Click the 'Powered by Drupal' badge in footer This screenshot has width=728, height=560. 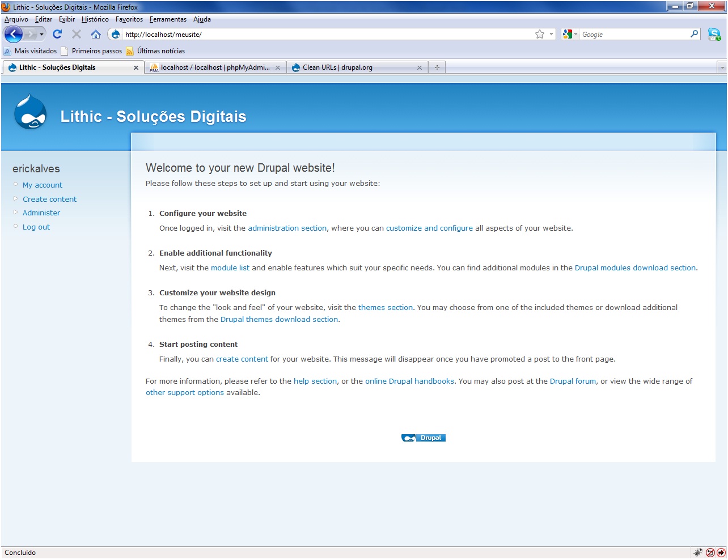(423, 438)
